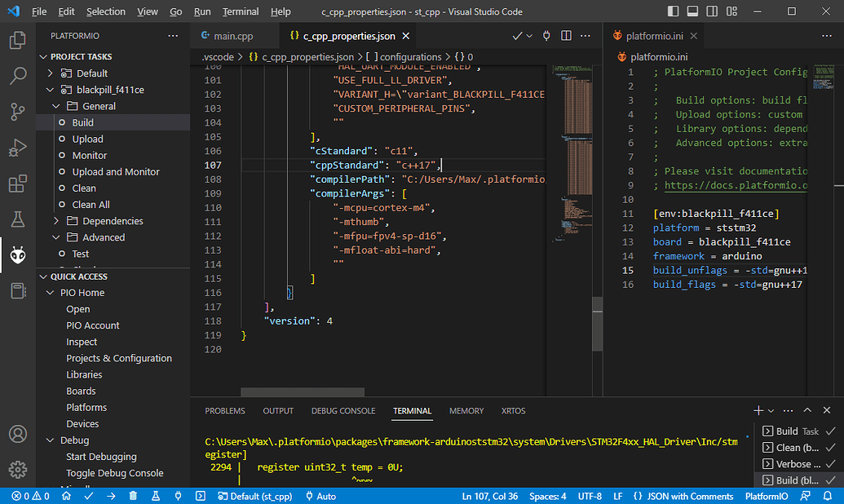Viewport: 844px width, 504px height.
Task: Open the docs.platformio link in platformio.ini
Action: [x=736, y=185]
